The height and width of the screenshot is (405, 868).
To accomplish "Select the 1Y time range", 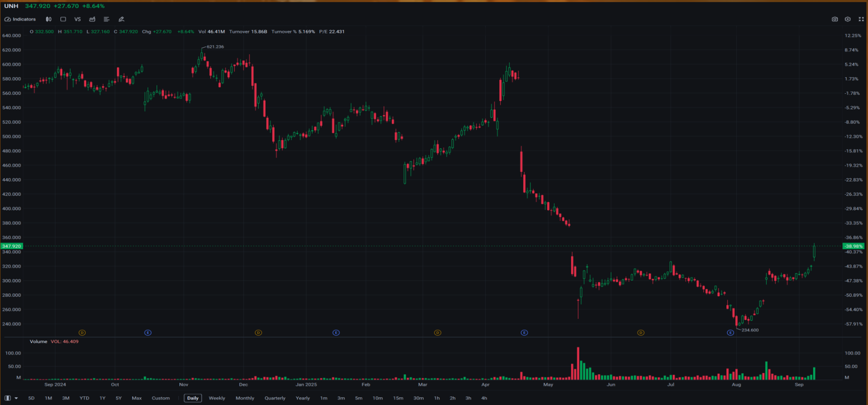I will [103, 398].
